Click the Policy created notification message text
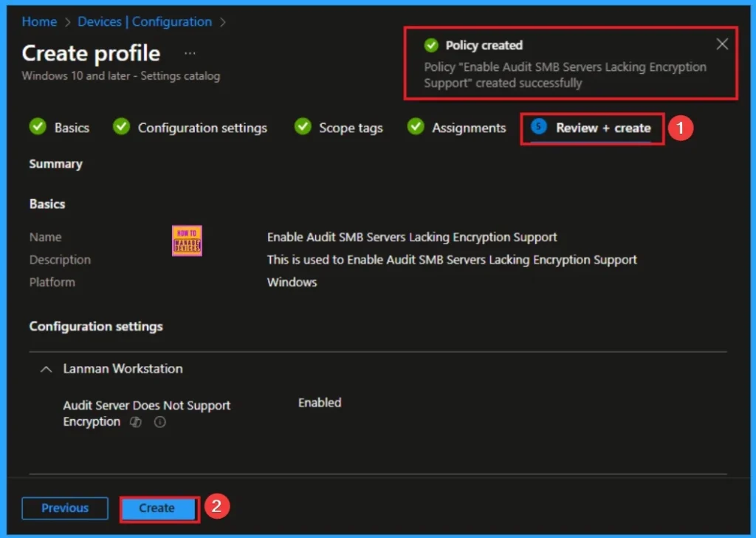The height and width of the screenshot is (538, 756). tap(565, 75)
